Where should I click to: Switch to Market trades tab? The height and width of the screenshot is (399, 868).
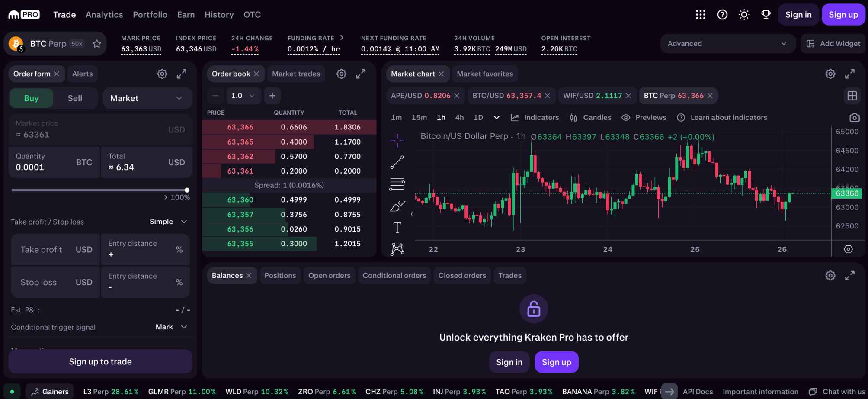tap(296, 74)
